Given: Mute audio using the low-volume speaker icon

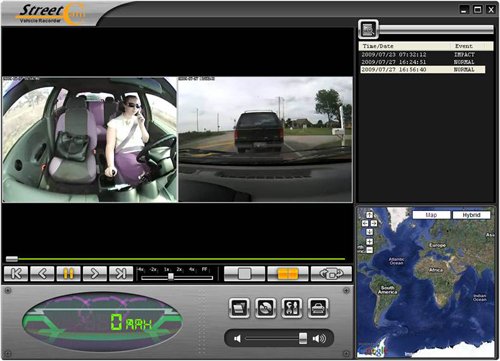Looking at the screenshot, I should (237, 339).
